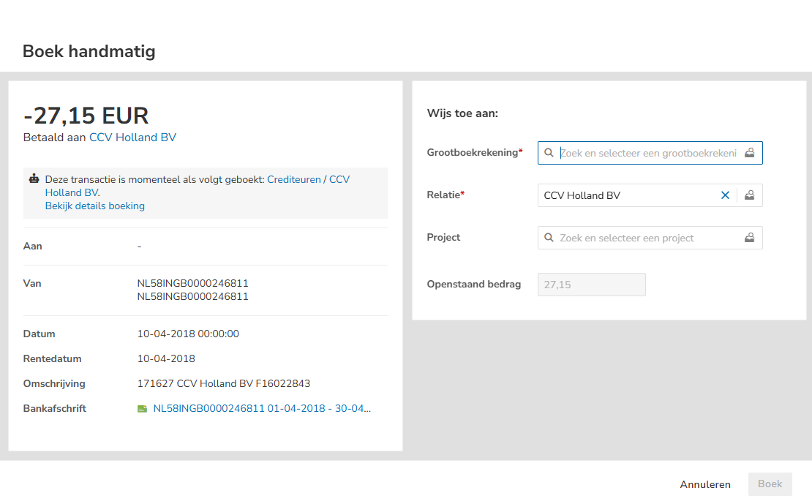
Task: Open the Project search dropdown
Action: pos(636,238)
